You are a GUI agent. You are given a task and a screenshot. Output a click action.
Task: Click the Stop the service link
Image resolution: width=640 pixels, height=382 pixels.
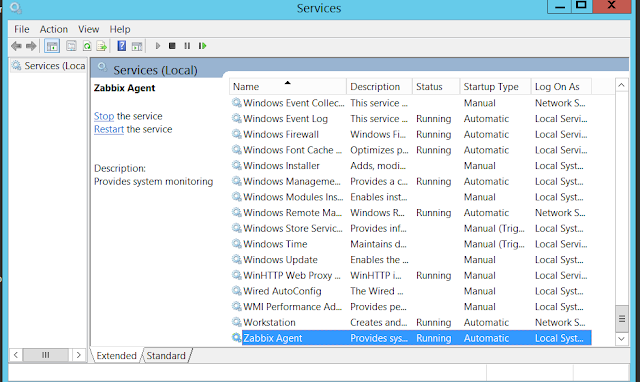pyautogui.click(x=104, y=116)
